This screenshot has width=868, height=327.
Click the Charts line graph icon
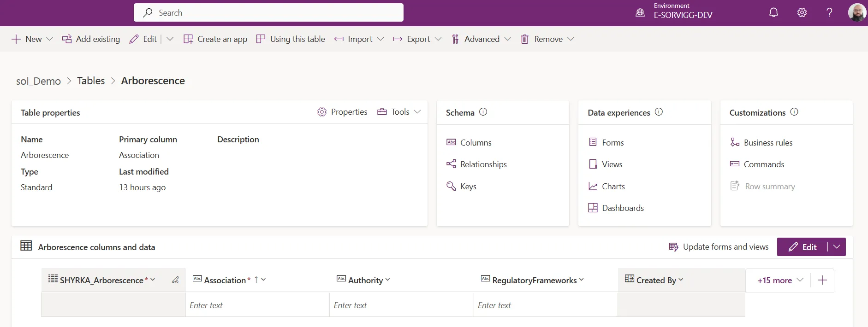coord(593,186)
